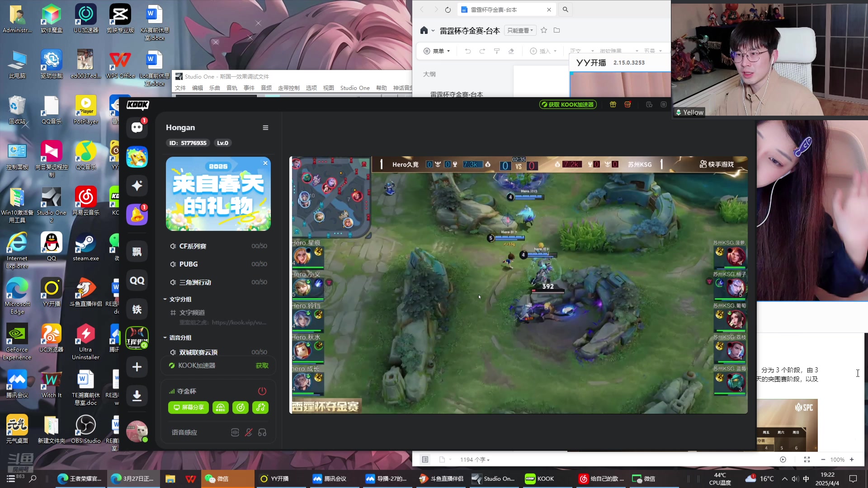Open 斗鱼直播伴侣 from the taskbar
This screenshot has height=488, width=868.
[x=441, y=479]
